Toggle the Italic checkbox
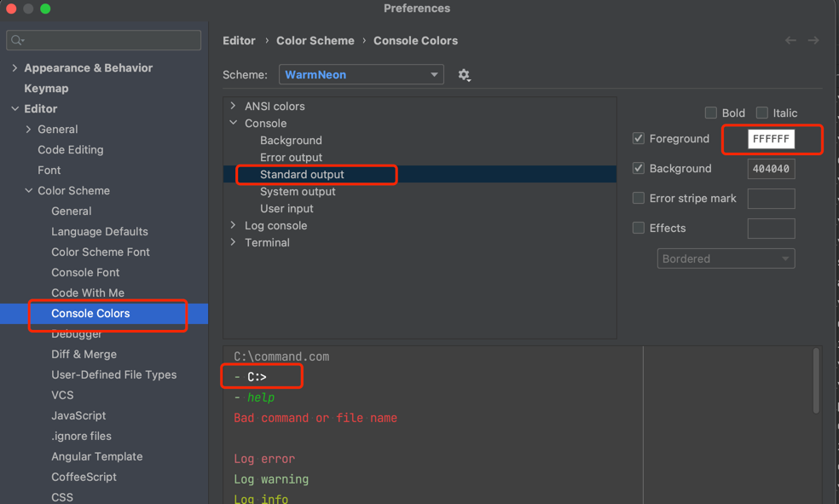This screenshot has height=504, width=839. (x=762, y=113)
